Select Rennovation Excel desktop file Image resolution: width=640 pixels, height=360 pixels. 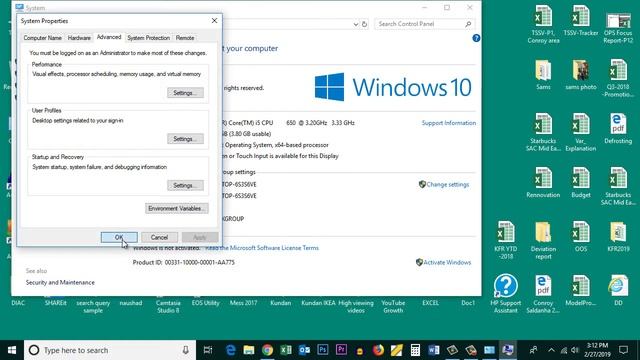tap(543, 183)
